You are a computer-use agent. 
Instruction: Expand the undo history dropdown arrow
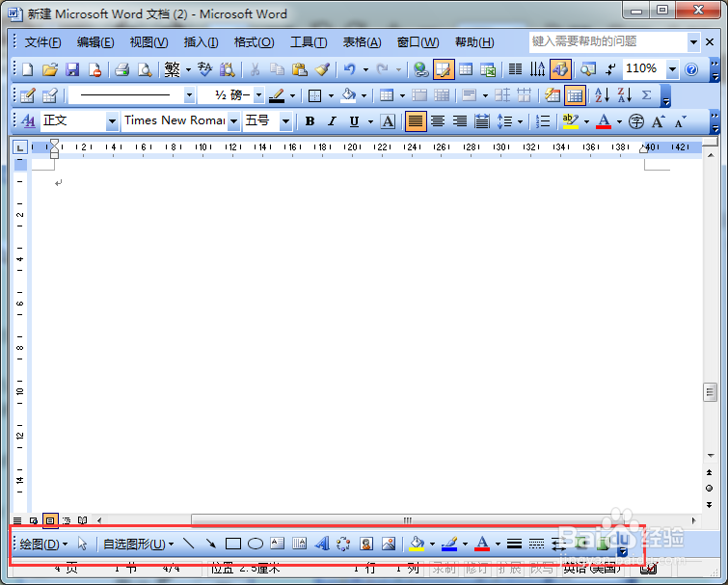click(365, 69)
